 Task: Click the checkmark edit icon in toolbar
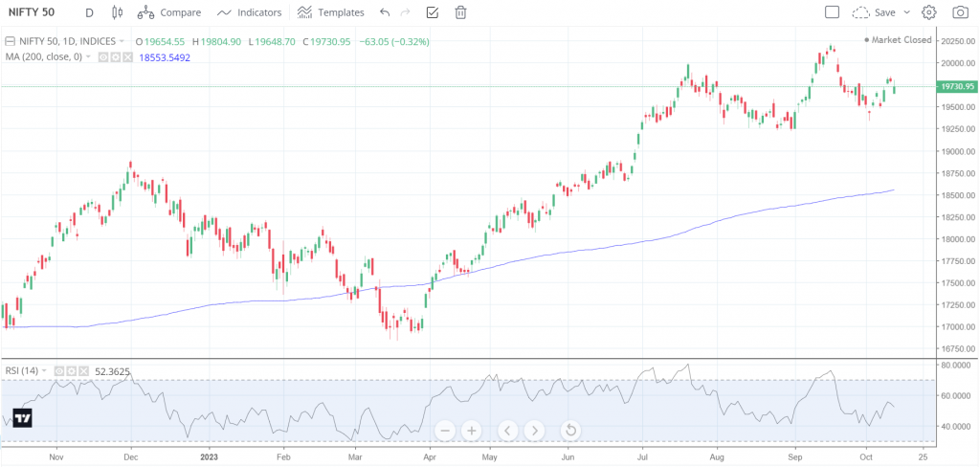tap(432, 11)
